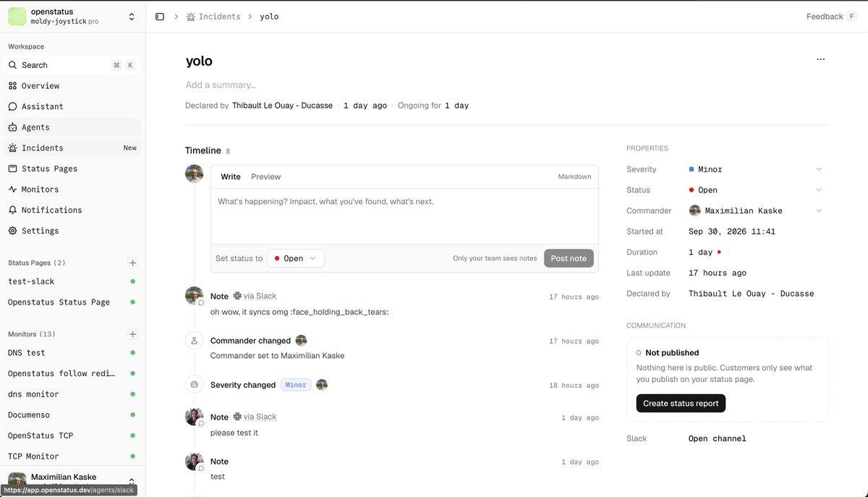
Task: Click the breadcrumb Incidents siren icon
Action: coord(190,17)
